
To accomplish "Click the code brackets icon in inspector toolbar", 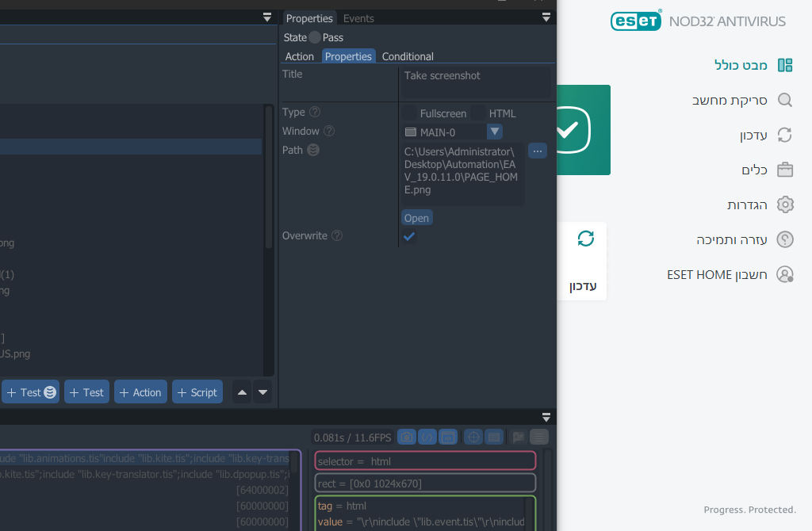I will [427, 437].
